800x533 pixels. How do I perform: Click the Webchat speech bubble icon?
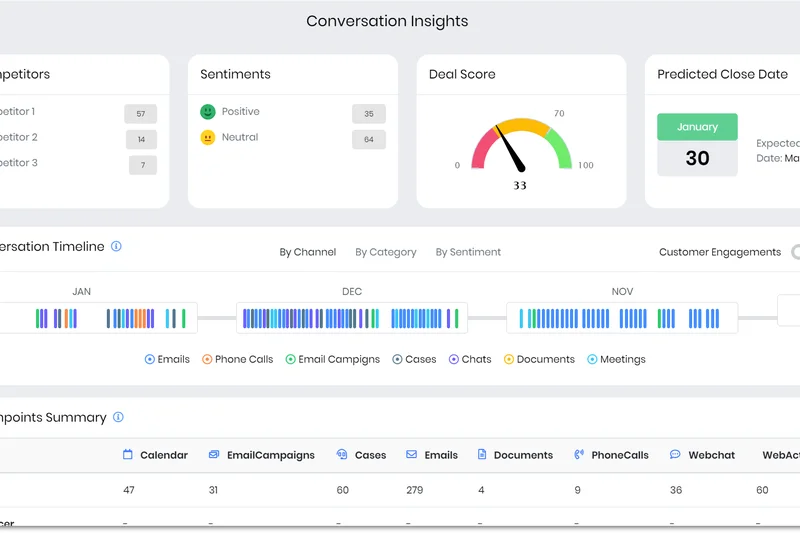click(675, 455)
